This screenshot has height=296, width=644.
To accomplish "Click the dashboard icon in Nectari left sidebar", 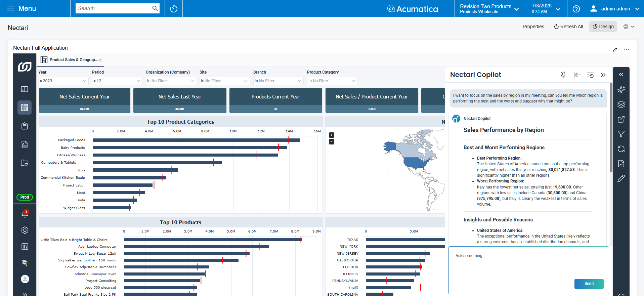I will 25,108.
